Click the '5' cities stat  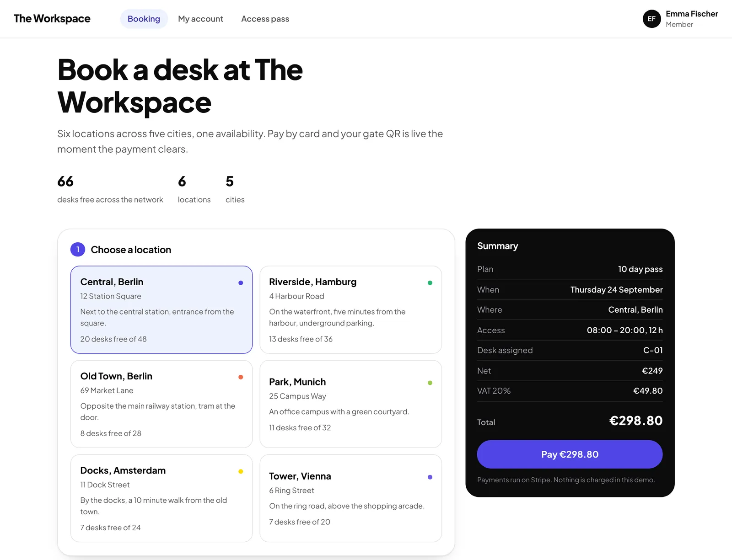[x=230, y=181]
